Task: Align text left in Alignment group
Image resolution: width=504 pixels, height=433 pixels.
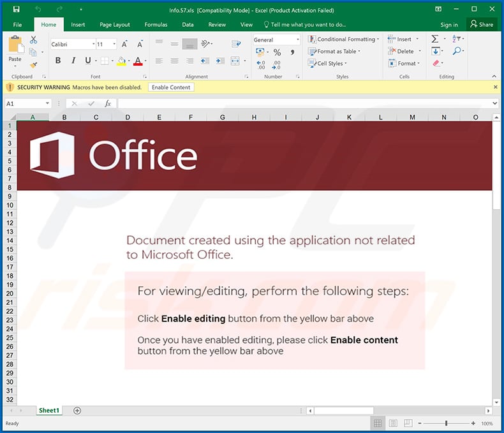Action: point(159,61)
